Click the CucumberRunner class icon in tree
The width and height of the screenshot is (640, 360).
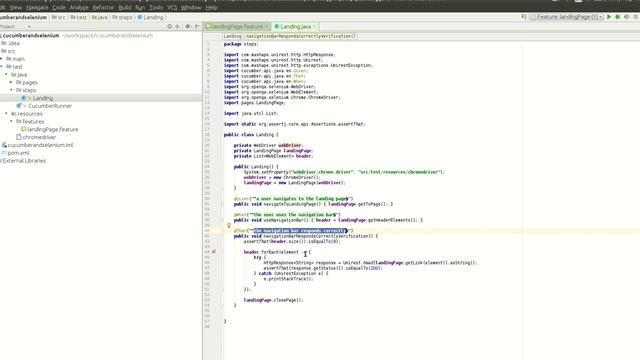[x=19, y=106]
